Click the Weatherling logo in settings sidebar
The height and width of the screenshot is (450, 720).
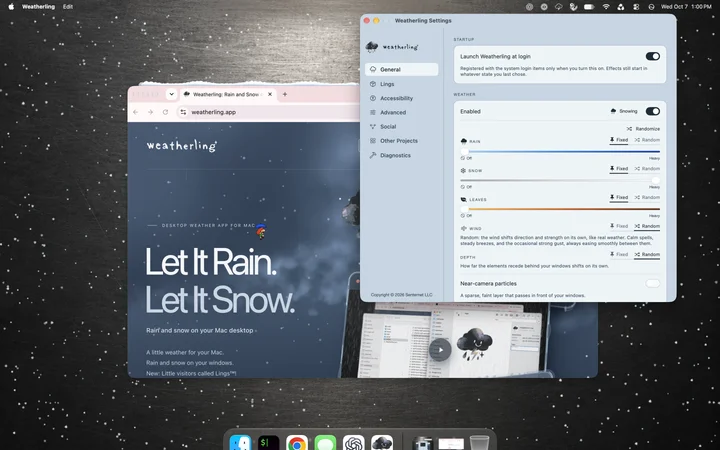tap(392, 46)
